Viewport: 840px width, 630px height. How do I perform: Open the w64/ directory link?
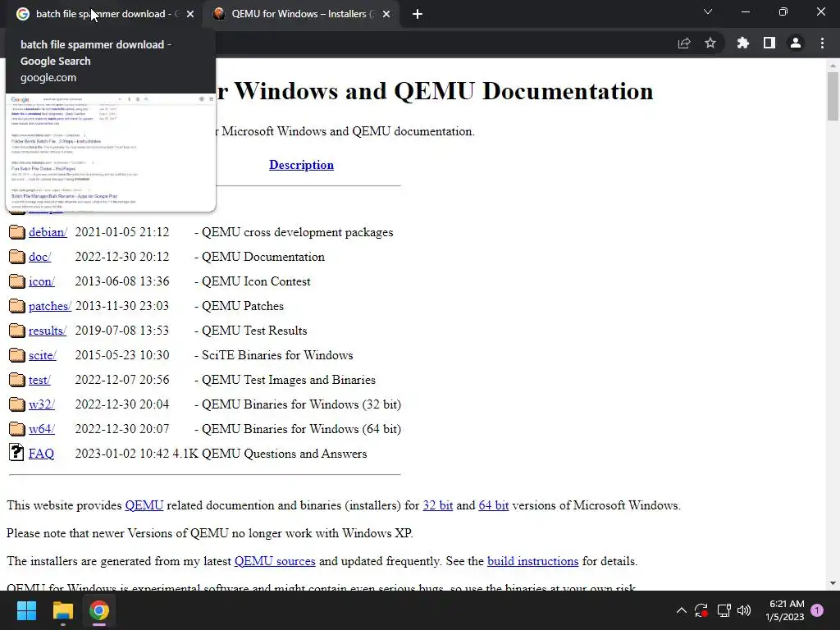point(41,430)
